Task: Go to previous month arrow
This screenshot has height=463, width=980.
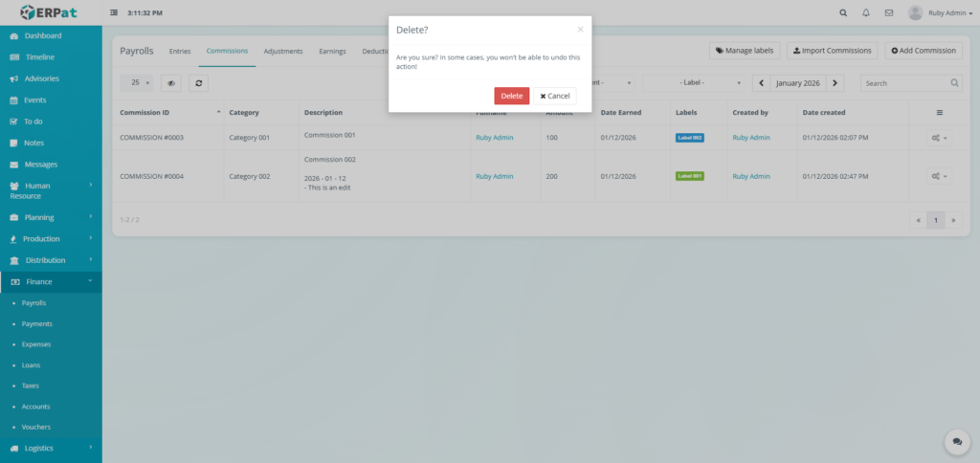Action: pyautogui.click(x=761, y=83)
